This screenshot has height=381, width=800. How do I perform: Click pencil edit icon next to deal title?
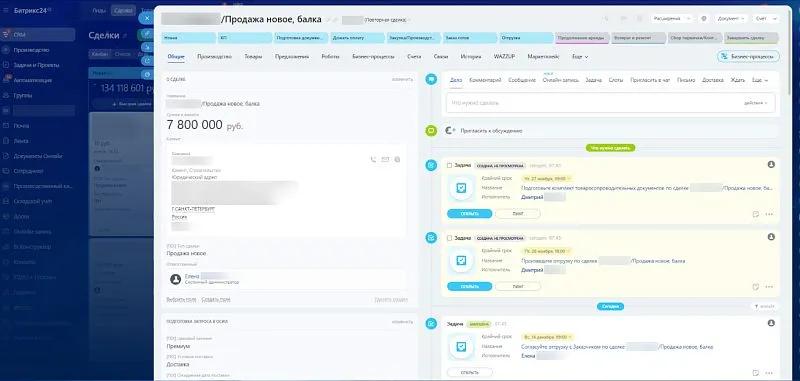(329, 20)
